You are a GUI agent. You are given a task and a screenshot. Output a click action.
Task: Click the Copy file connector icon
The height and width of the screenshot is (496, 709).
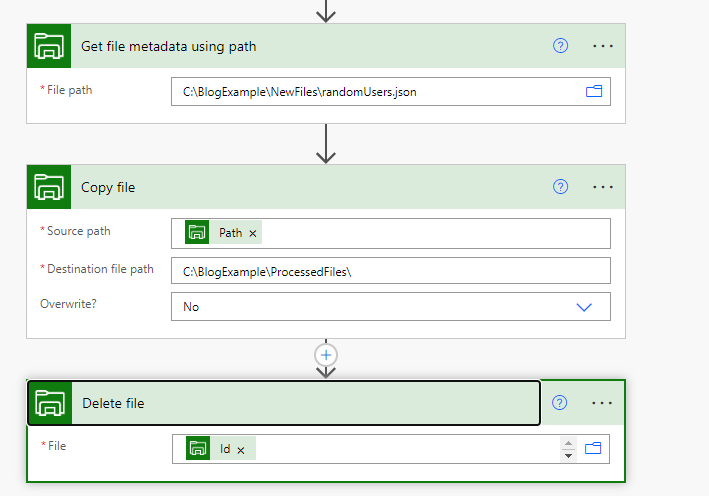tap(48, 187)
